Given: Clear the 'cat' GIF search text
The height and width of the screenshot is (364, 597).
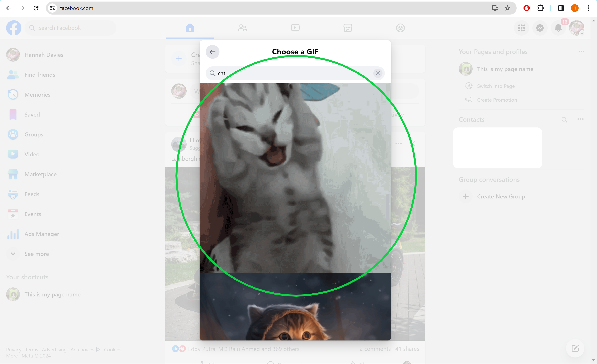Looking at the screenshot, I should click(378, 73).
